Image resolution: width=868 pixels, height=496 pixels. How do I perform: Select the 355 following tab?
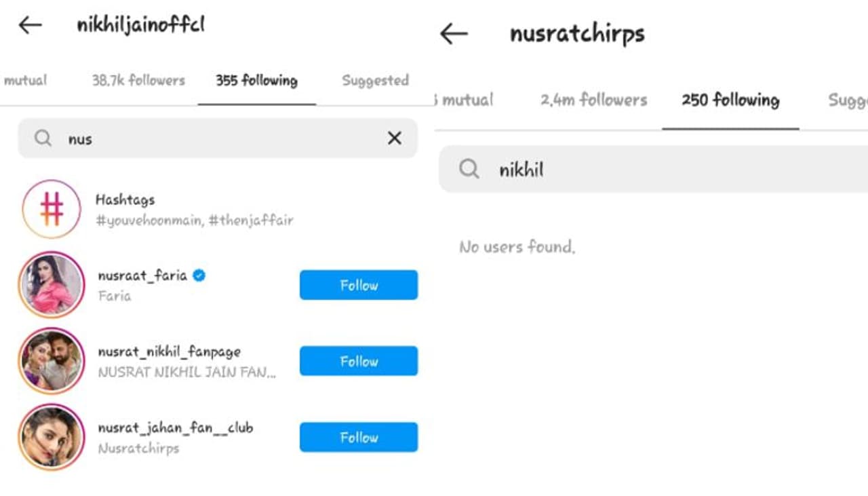[256, 81]
